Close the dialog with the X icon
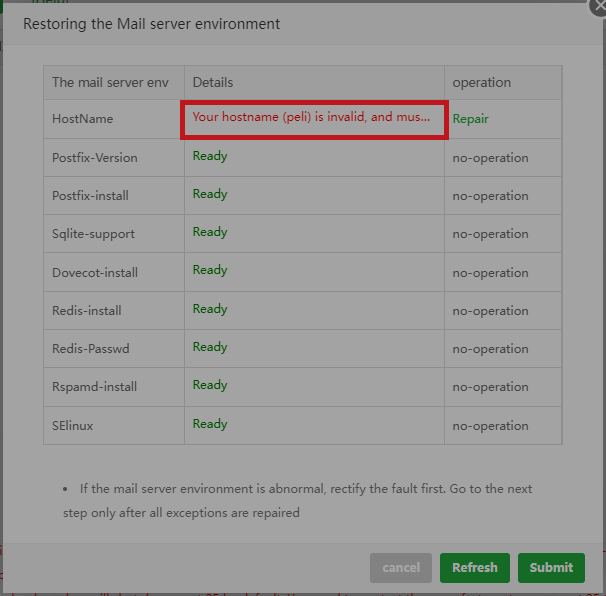This screenshot has height=596, width=606. pyautogui.click(x=598, y=6)
